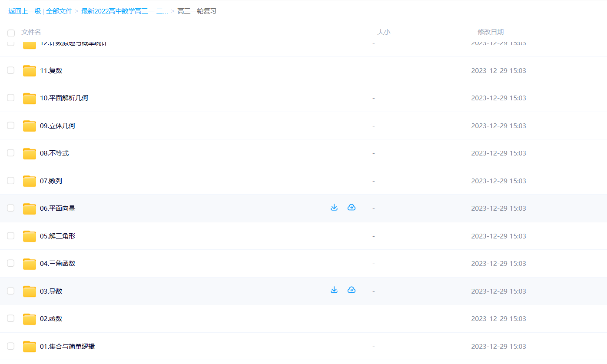The height and width of the screenshot is (364, 607).
Task: Open the 08.不等式 folder name
Action: tap(54, 153)
